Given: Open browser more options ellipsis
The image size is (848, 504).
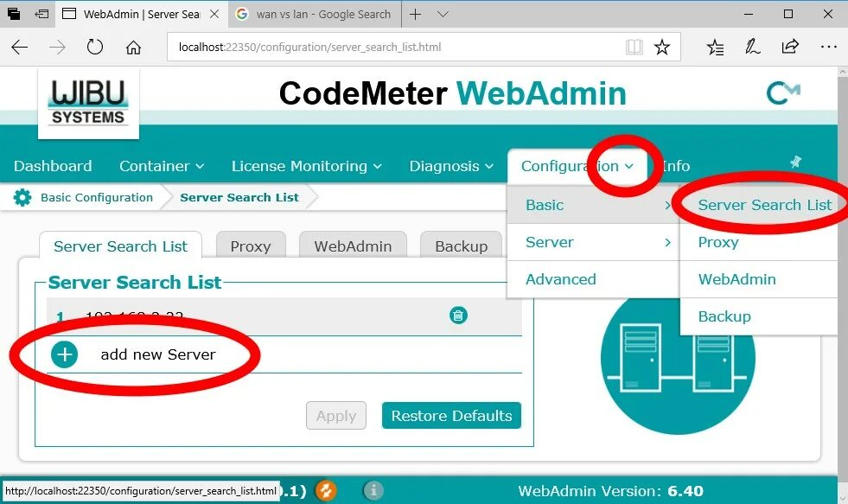Looking at the screenshot, I should click(x=828, y=47).
